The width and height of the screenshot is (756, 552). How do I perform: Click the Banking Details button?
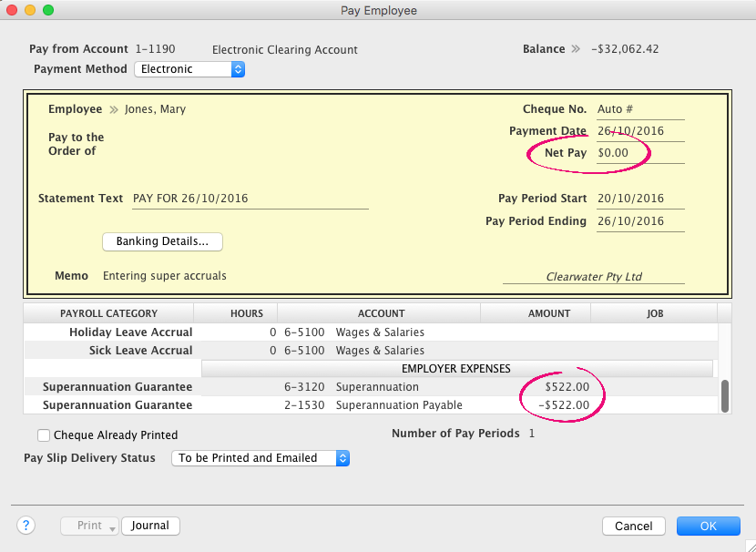(x=162, y=241)
